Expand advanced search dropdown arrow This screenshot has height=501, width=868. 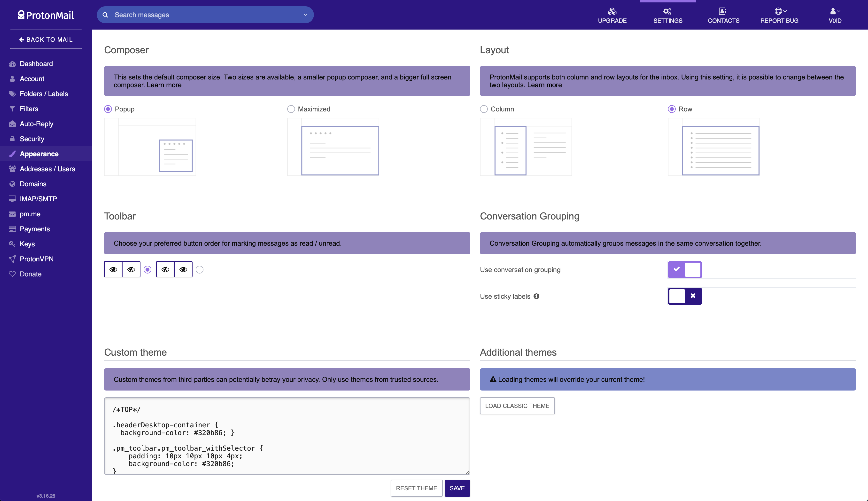point(305,15)
